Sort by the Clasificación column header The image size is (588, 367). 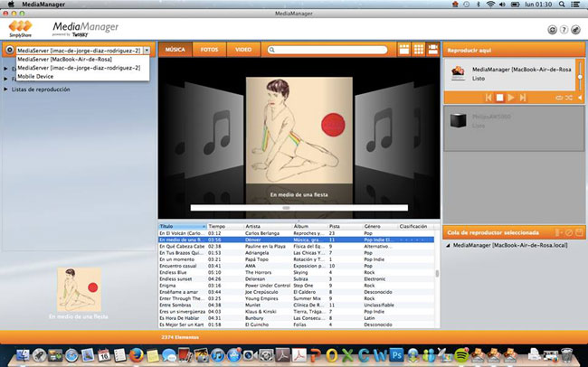point(415,226)
